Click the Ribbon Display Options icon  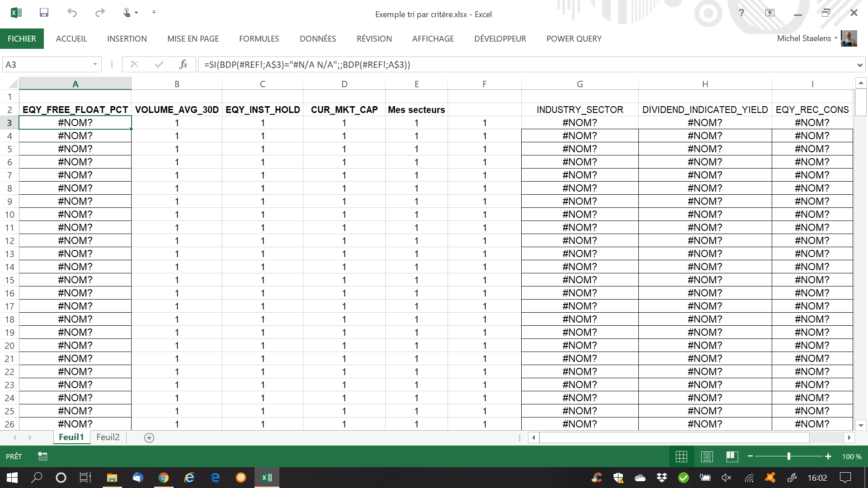click(x=770, y=13)
